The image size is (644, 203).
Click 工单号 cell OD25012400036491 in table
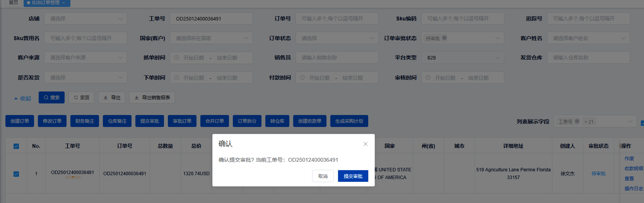tap(72, 173)
